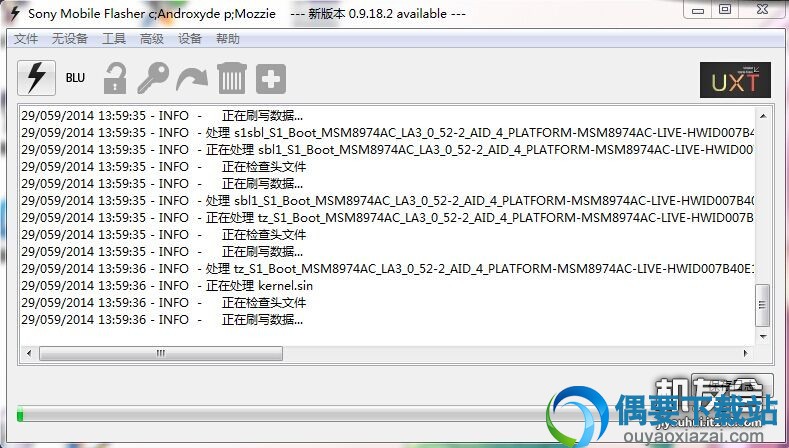Click the log line starting '正在处理 sbl1_S1_Boot'
This screenshot has width=789, height=448.
pyautogui.click(x=387, y=150)
